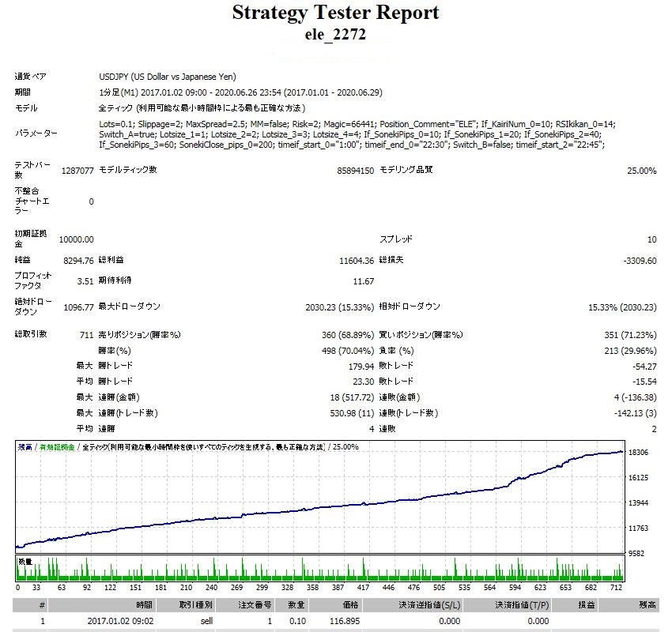Click the net profit 8294.76 value

(78, 261)
